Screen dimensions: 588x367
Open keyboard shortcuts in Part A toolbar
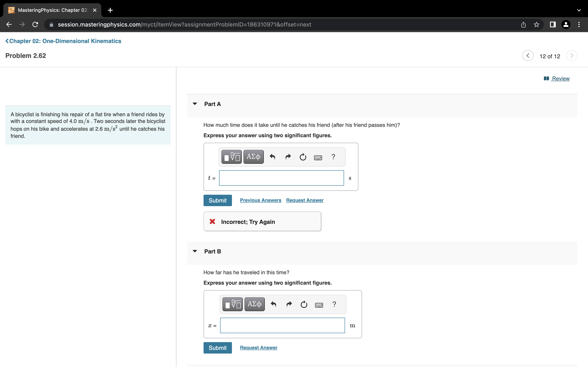(x=318, y=158)
